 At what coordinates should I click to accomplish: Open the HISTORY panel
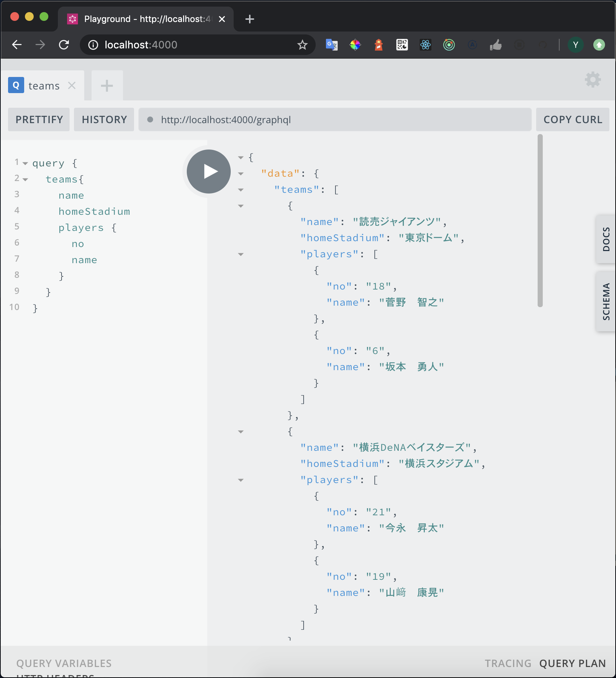[x=104, y=119]
